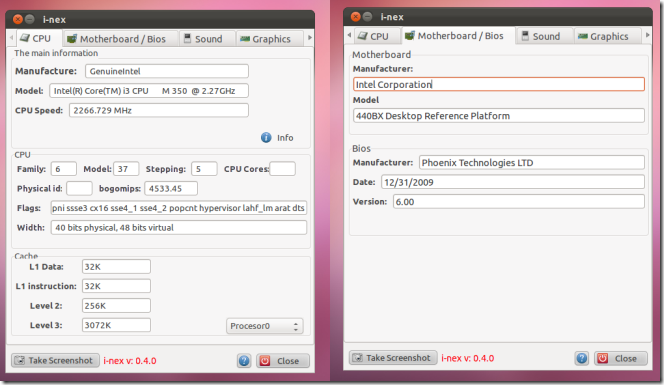The height and width of the screenshot is (385, 664).
Task: Click Level 3 cache field 3072K
Action: pos(116,325)
